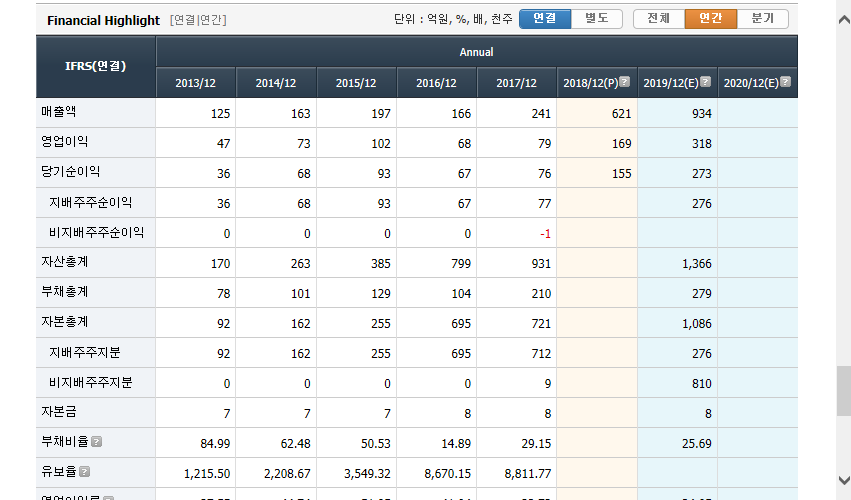Open help icon next to 부채비율
Viewport: 851px width, 500px height.
point(97,442)
